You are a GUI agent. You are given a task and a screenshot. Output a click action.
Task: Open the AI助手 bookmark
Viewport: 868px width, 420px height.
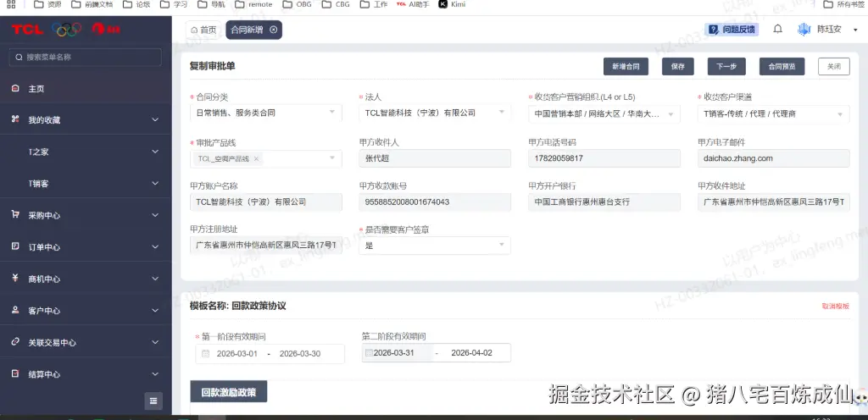click(413, 4)
